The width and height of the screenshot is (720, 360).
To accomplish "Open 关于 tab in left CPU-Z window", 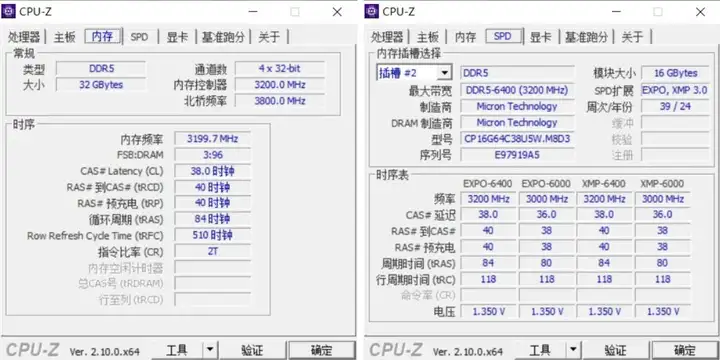I will pos(269,37).
